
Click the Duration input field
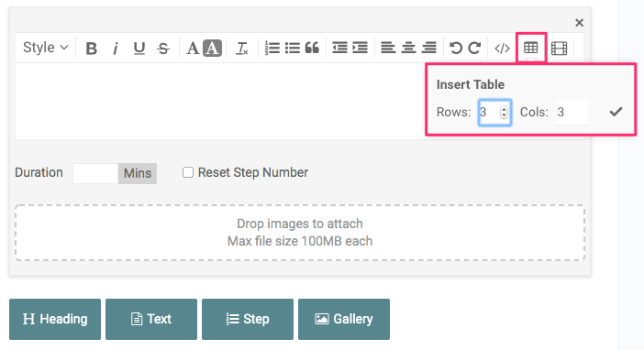pos(95,173)
